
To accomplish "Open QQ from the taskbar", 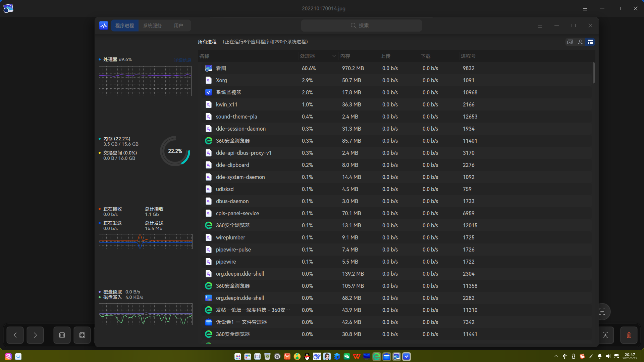I will [307, 357].
